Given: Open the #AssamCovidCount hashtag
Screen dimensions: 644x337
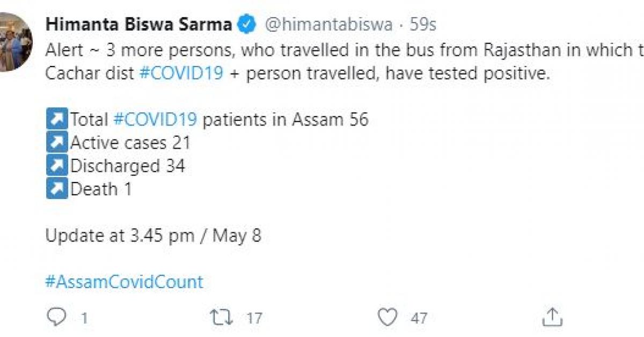Looking at the screenshot, I should click(x=125, y=281).
